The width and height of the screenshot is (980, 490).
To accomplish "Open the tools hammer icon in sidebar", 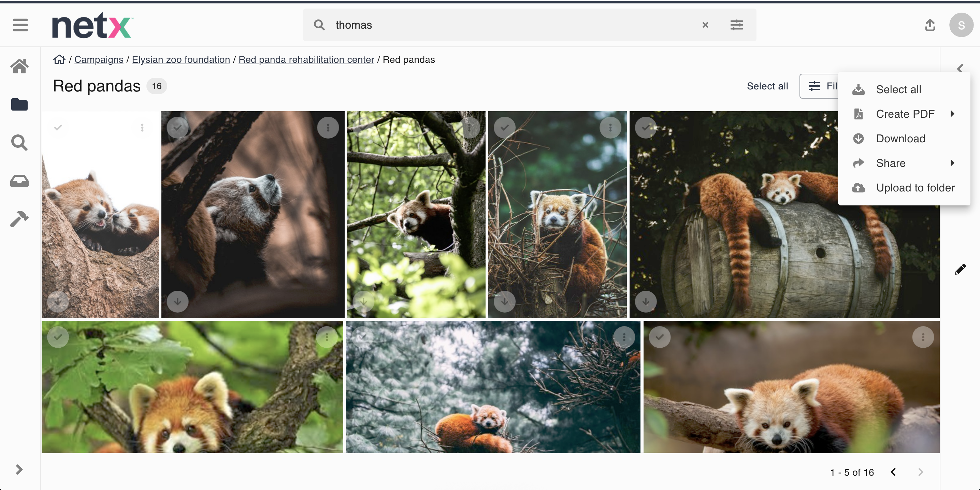I will 19,219.
